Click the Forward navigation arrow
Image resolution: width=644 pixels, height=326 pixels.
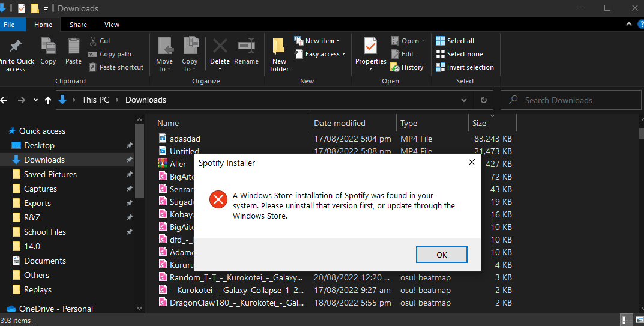tap(22, 100)
